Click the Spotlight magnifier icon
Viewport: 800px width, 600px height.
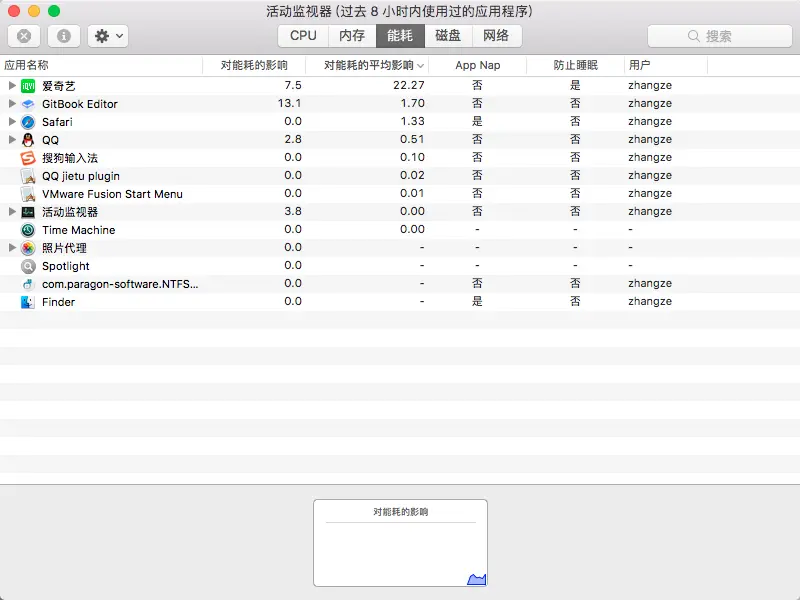[x=28, y=266]
